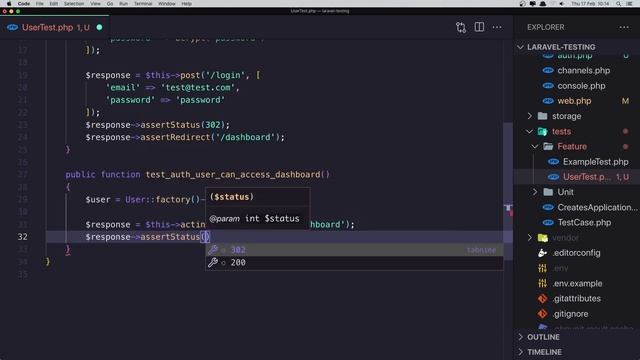The height and width of the screenshot is (360, 640).
Task: Accept the 302 autocomplete suggestion
Action: pos(354,250)
